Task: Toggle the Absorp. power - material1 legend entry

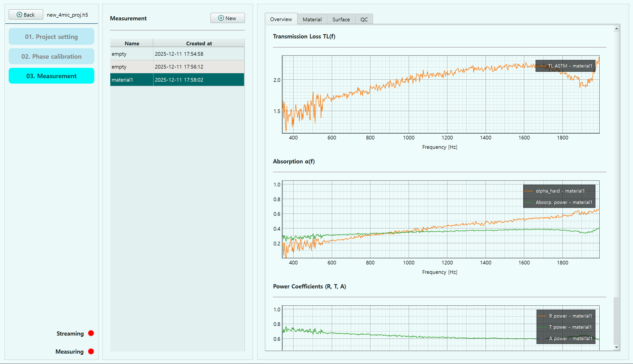Action: click(x=559, y=202)
